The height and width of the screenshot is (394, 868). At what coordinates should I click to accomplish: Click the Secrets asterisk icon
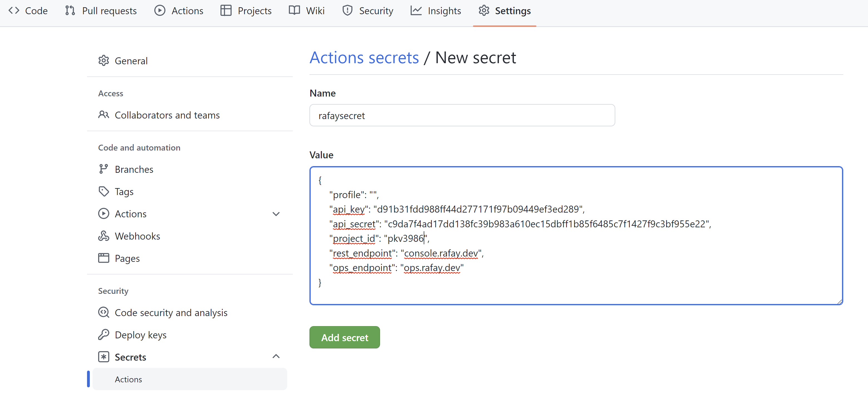tap(103, 357)
